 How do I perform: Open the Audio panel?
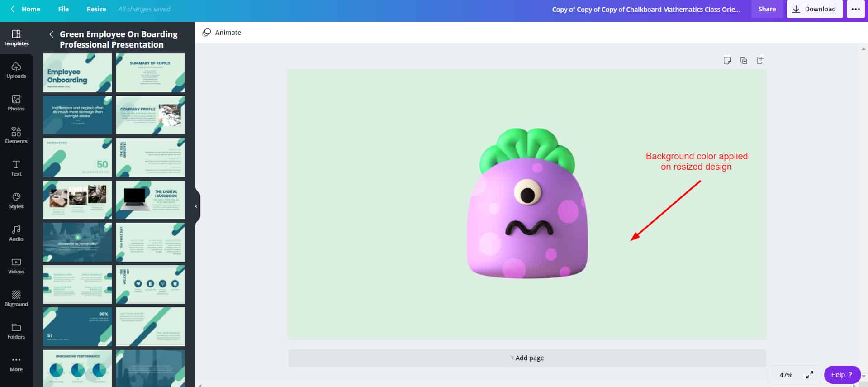pos(16,233)
